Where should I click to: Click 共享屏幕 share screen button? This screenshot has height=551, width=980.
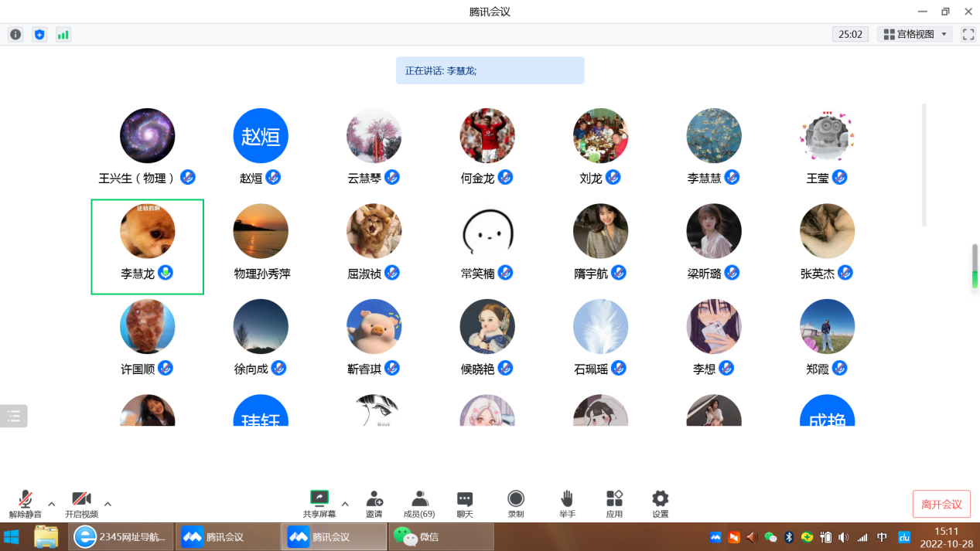319,503
